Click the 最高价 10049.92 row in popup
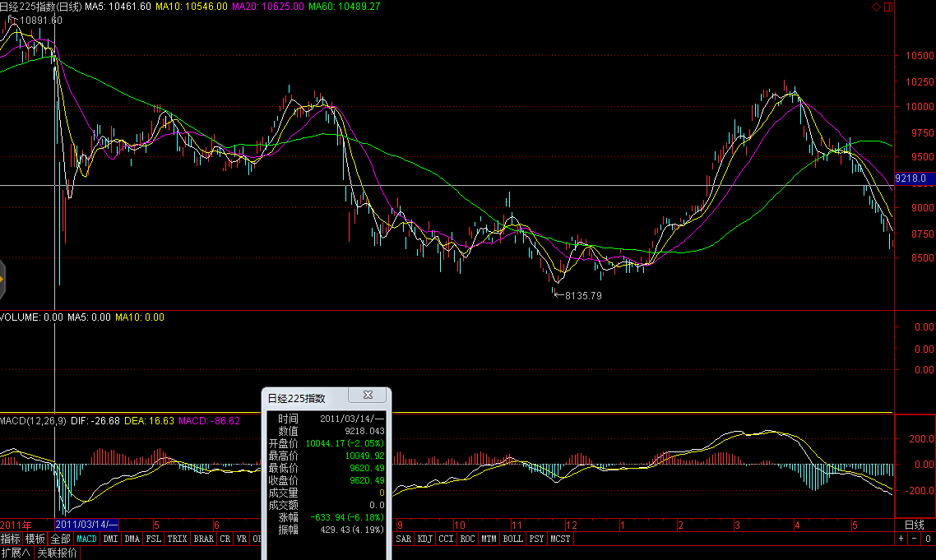The width and height of the screenshot is (936, 560). click(327, 456)
